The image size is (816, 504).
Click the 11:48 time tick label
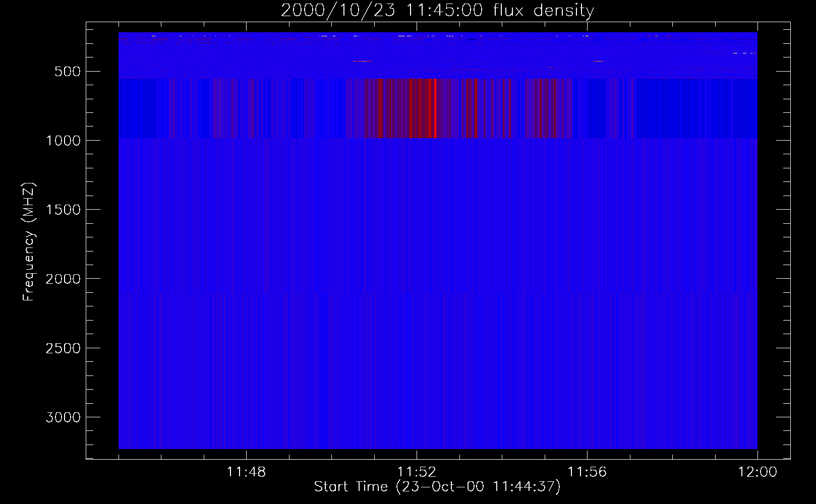(x=246, y=472)
